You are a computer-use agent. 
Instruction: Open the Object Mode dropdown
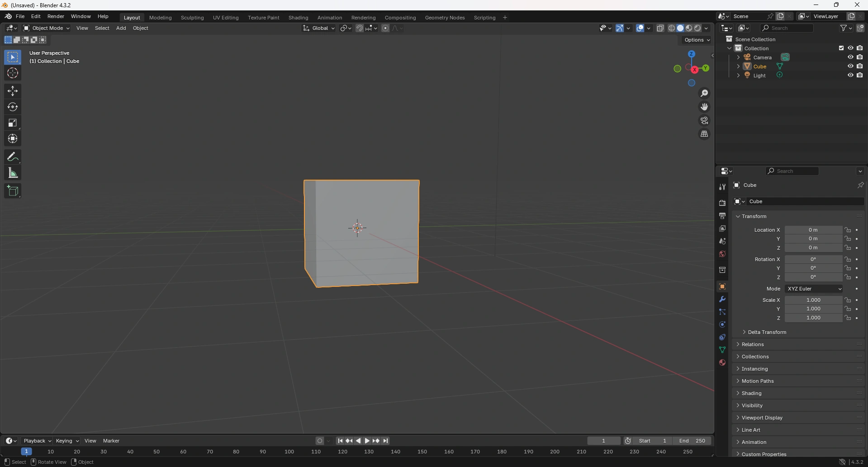coord(47,28)
